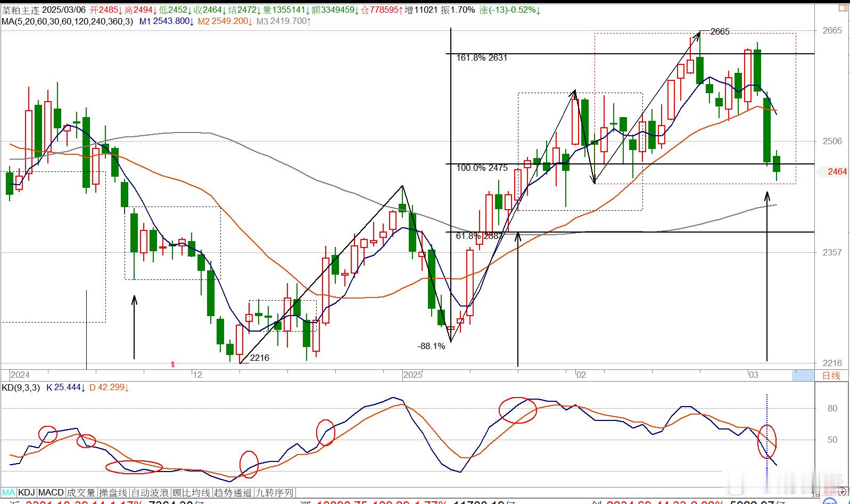Click the red S marker on timeline

(x=172, y=365)
